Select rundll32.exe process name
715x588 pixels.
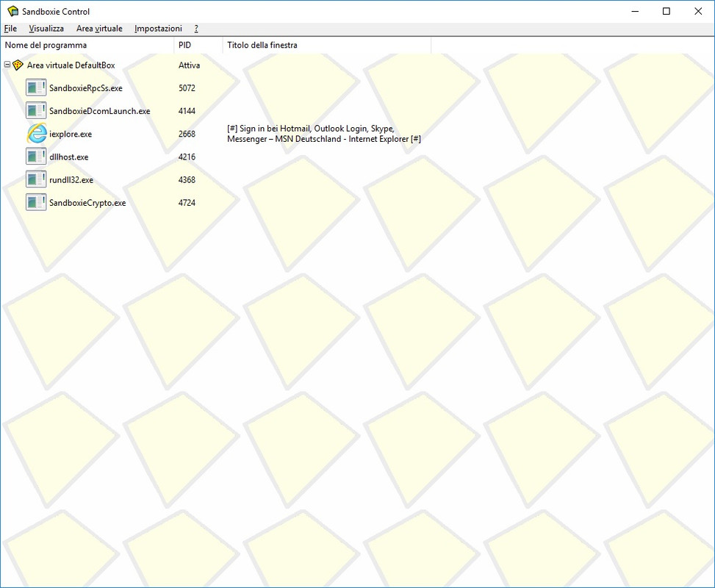tap(71, 180)
